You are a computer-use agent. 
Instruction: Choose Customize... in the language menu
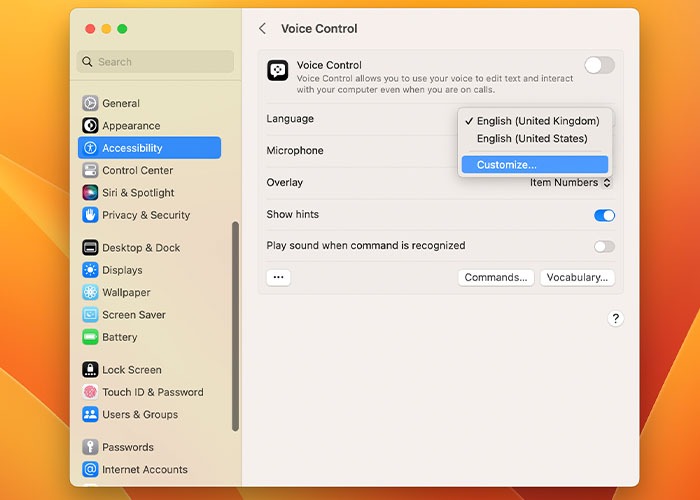point(535,164)
